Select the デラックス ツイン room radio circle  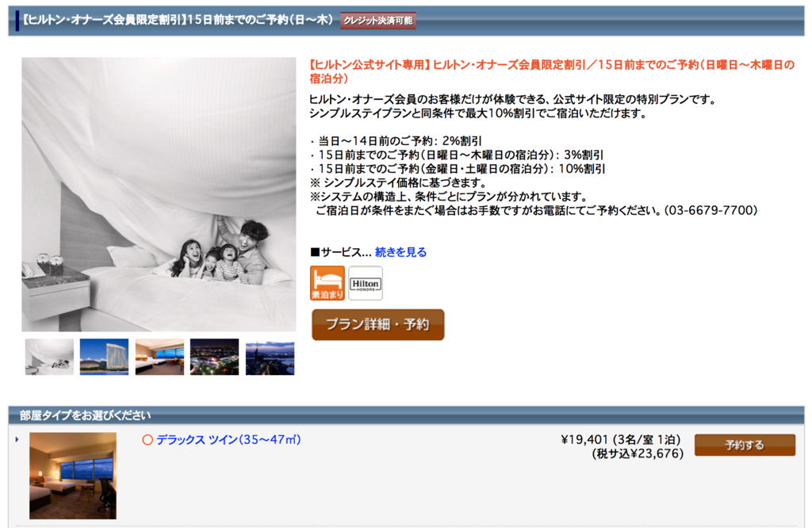[x=147, y=440]
